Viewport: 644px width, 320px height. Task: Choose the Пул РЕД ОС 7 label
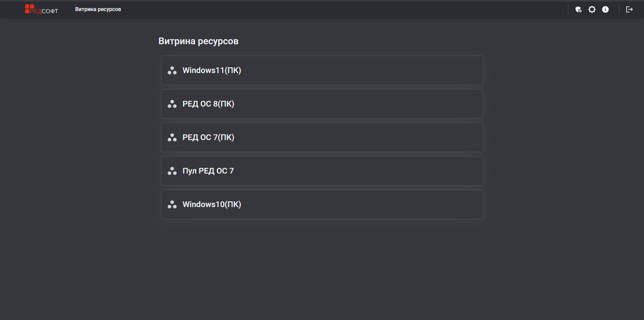pyautogui.click(x=208, y=171)
